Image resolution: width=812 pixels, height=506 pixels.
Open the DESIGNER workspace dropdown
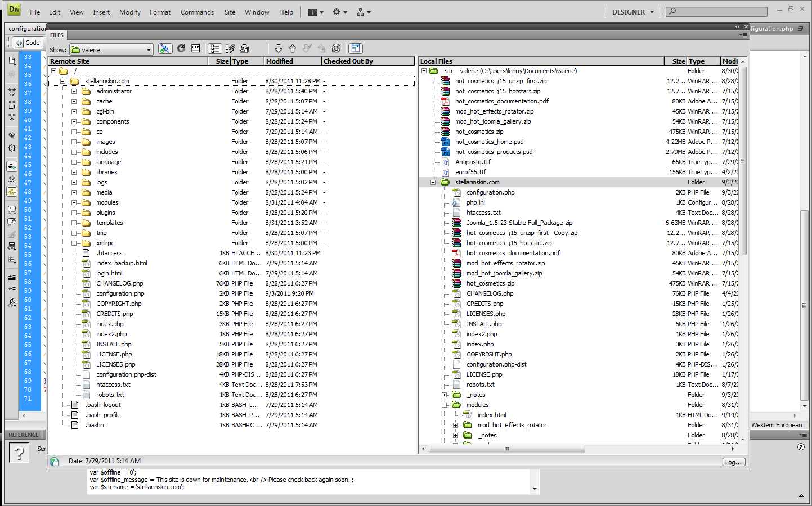click(x=633, y=12)
